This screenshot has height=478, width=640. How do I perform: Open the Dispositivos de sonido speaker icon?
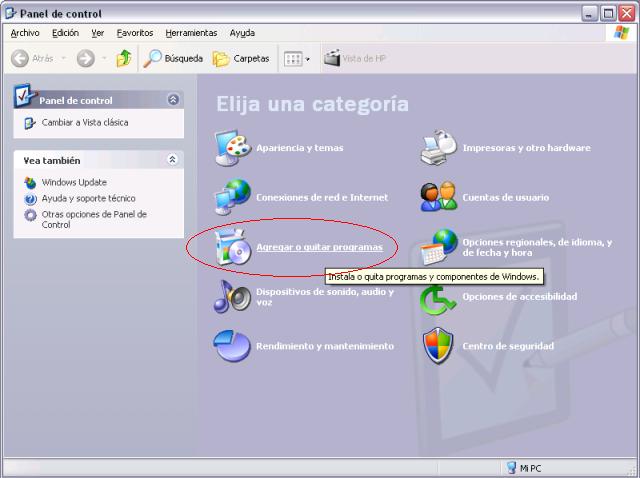coord(233,297)
